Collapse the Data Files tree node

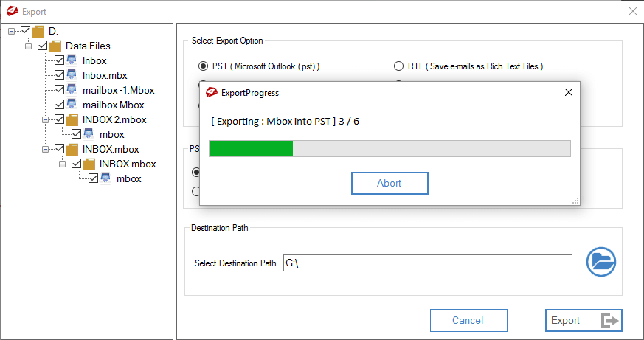(28, 46)
